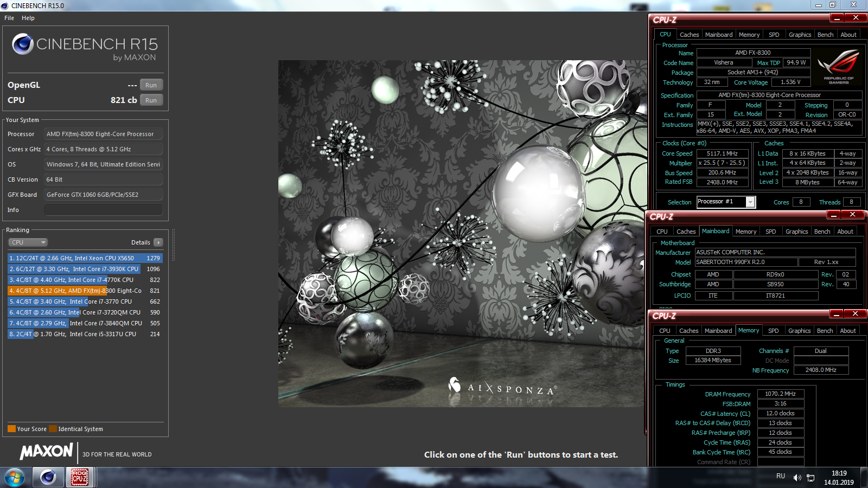The image size is (868, 488).
Task: Open Graphics tab in CPU-Z Motherboard window
Action: pos(797,232)
